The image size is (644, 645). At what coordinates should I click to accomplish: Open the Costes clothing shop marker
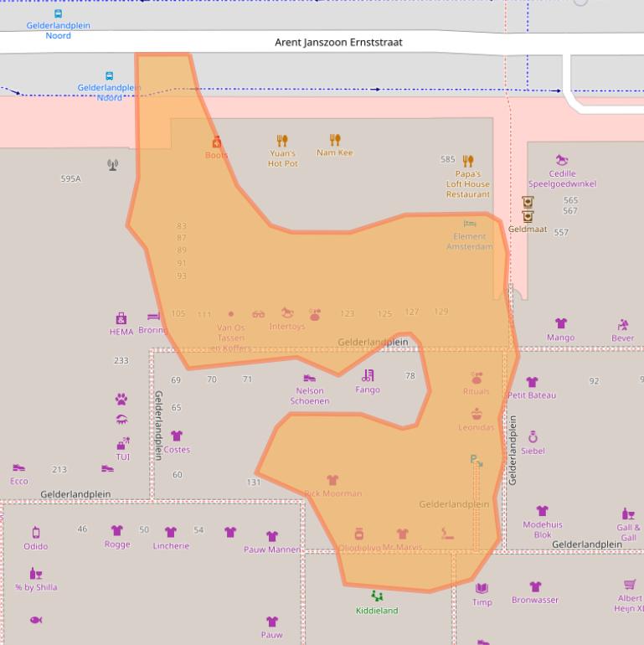click(177, 436)
